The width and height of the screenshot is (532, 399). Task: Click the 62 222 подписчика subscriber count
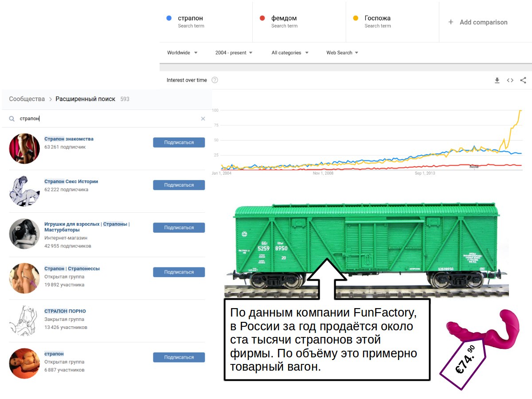point(66,189)
